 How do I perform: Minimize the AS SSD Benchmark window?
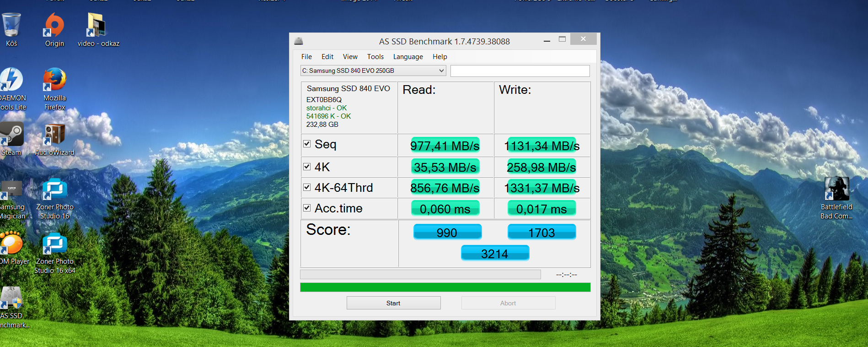pyautogui.click(x=547, y=40)
